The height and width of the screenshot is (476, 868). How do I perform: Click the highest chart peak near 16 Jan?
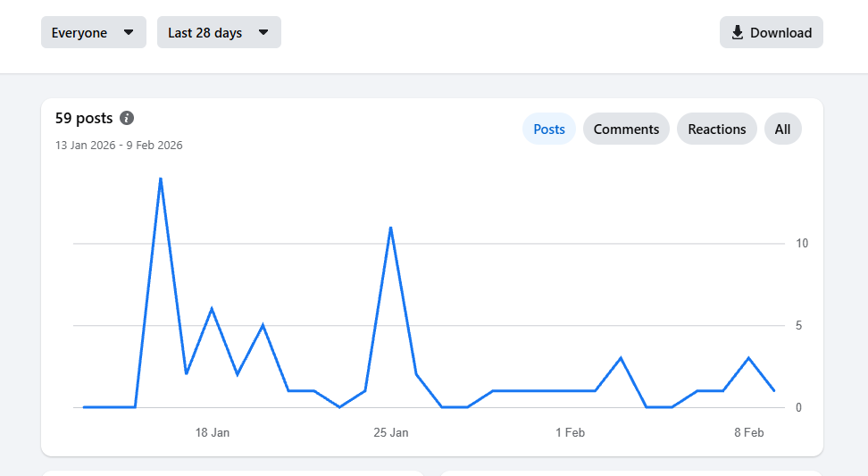(x=160, y=179)
